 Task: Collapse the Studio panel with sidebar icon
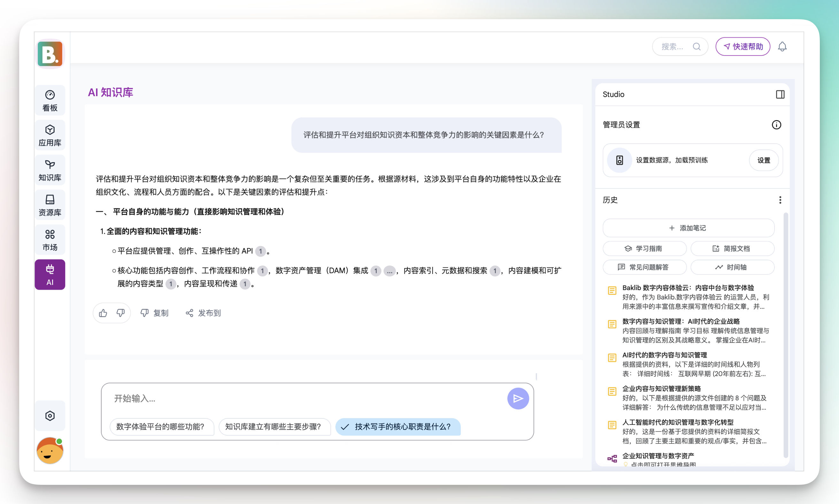pyautogui.click(x=780, y=95)
